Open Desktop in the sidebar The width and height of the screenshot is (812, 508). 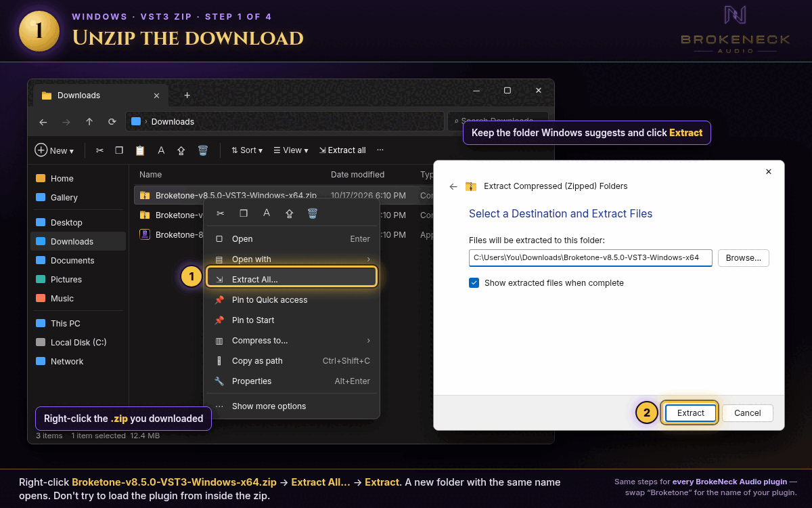pos(78,223)
